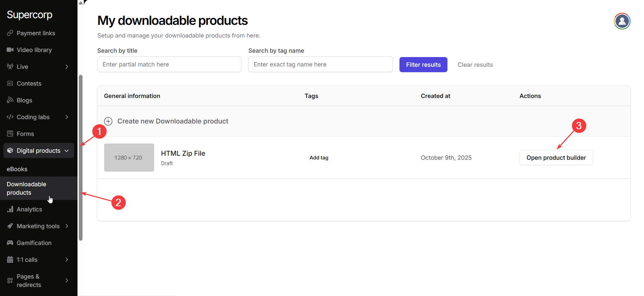
Task: Select Downloadable products in sidebar
Action: [x=26, y=188]
